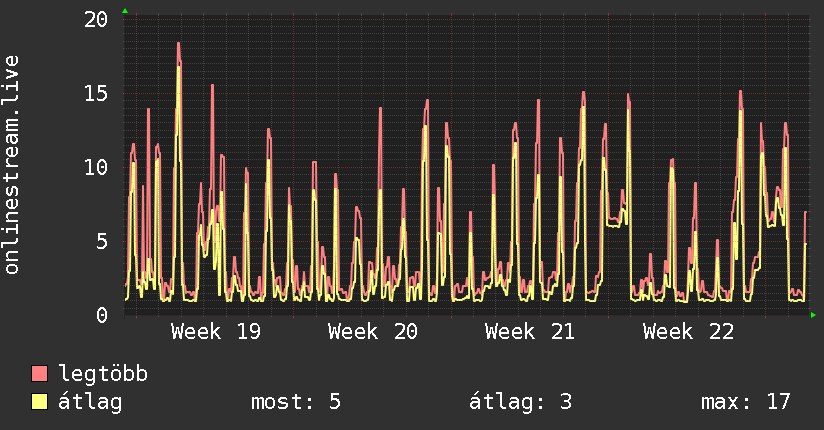
Task: Click the green arrow atop the y-axis
Action: pos(125,11)
